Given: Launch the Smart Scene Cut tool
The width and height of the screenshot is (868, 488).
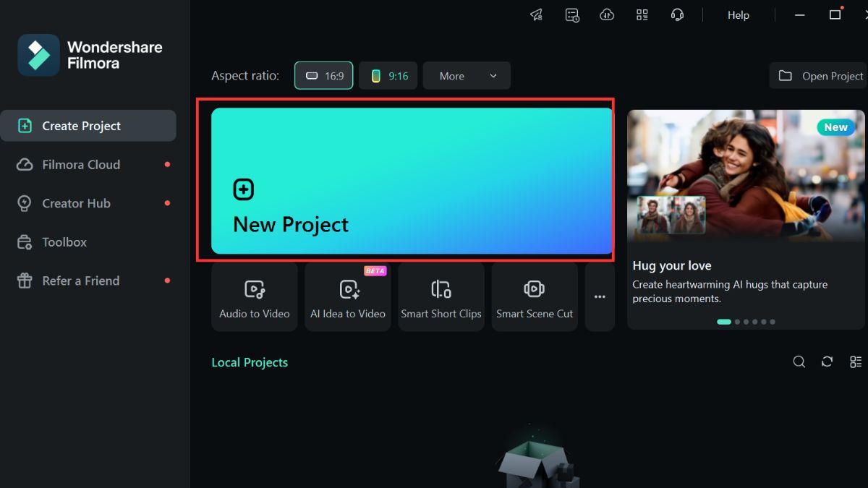Looking at the screenshot, I should [x=535, y=297].
